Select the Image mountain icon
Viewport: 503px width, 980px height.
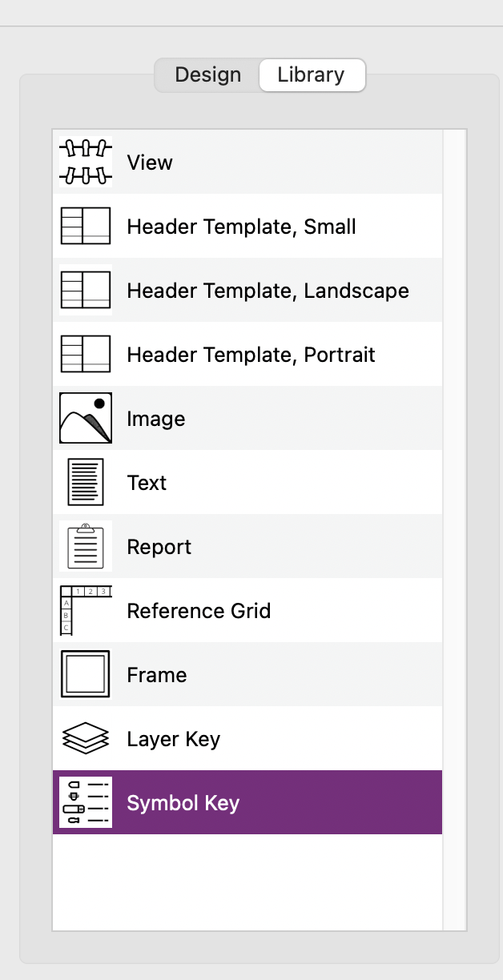coord(86,419)
